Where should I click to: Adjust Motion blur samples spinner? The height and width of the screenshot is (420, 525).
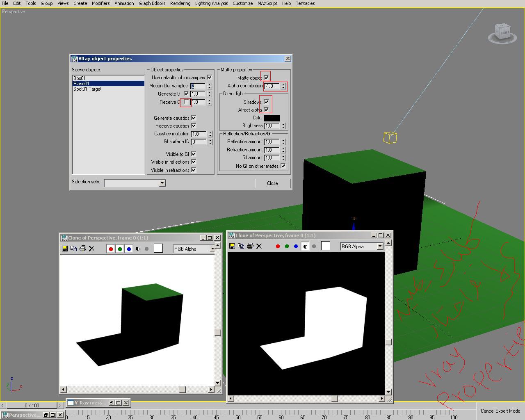tap(209, 86)
